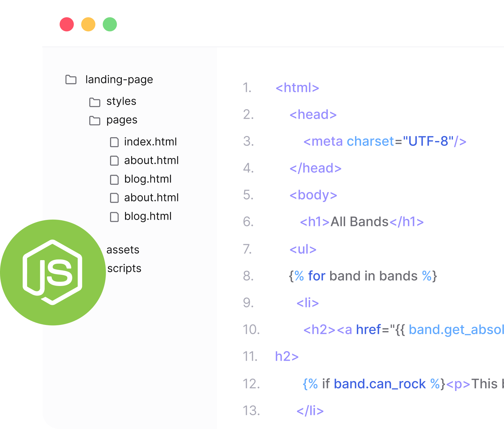Click the file icon beside second blog.html

(x=114, y=217)
